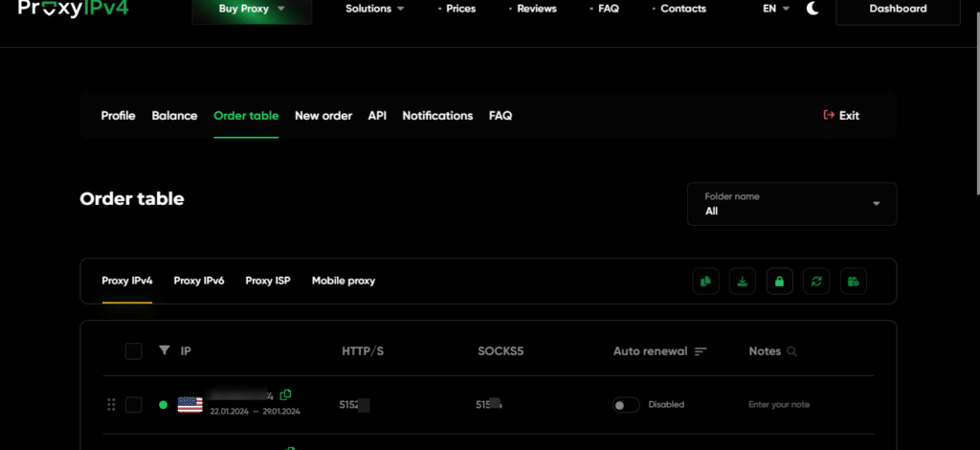Switch to the Proxy IPv6 tab
This screenshot has height=450, width=980.
(199, 281)
